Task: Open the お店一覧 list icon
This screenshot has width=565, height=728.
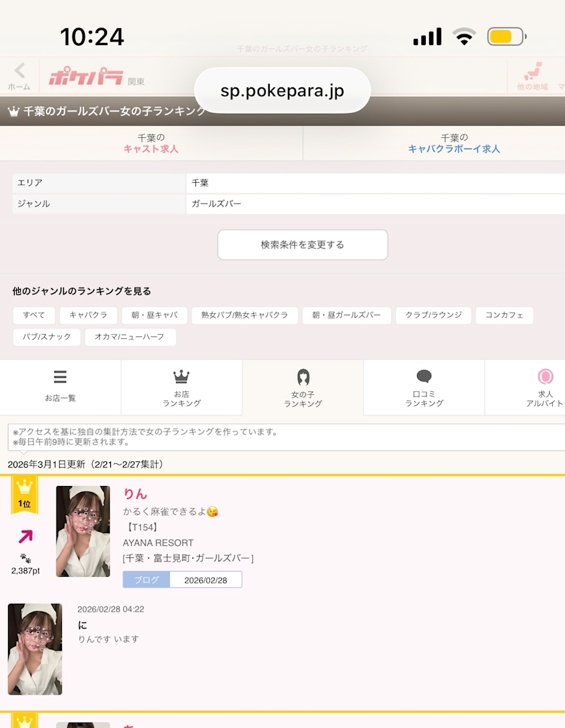Action: pyautogui.click(x=60, y=386)
